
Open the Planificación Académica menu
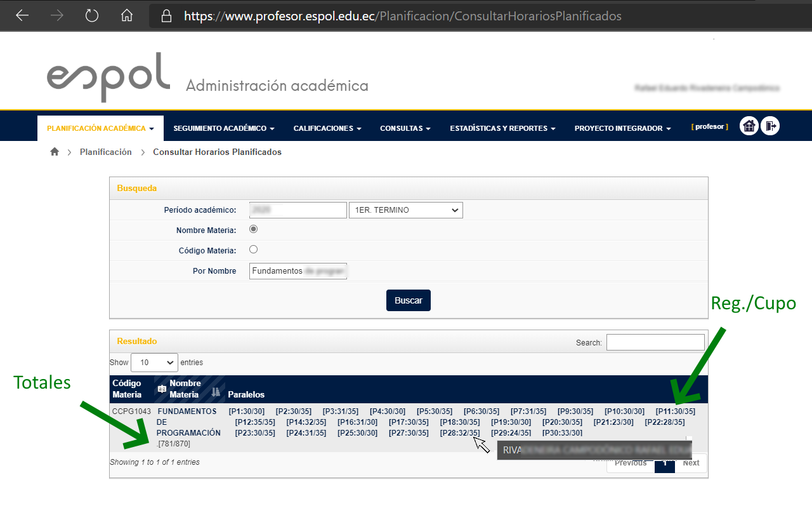coord(100,128)
